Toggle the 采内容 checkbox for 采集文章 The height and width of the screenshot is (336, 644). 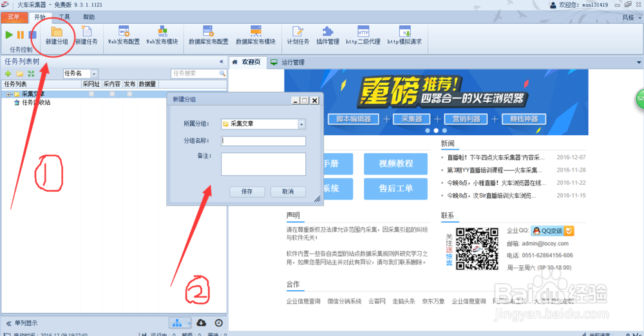coord(111,94)
